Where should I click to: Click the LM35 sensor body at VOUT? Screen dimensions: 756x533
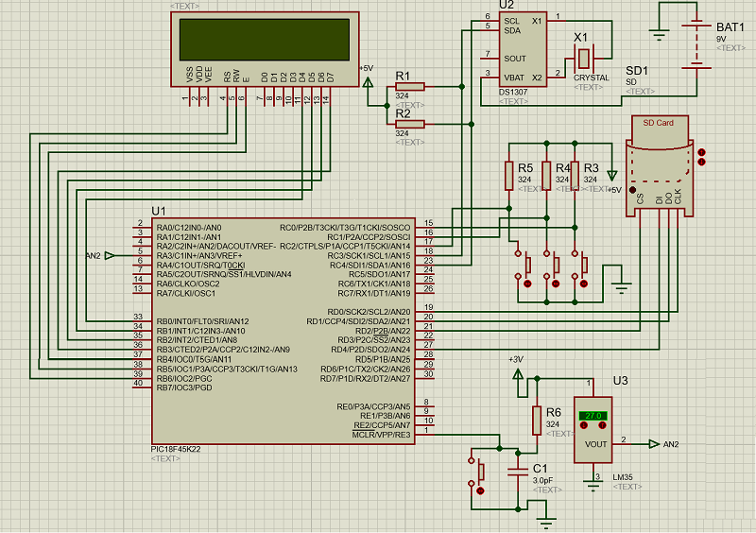click(594, 441)
